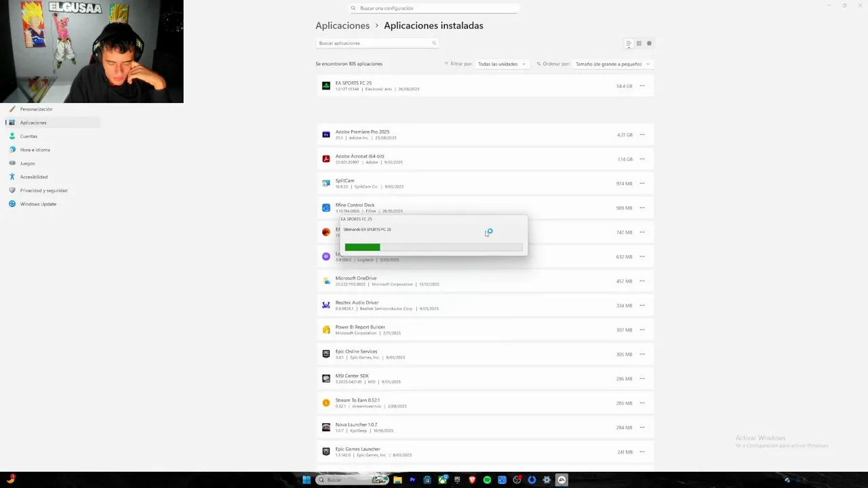Open the EA app from the taskbar
This screenshot has width=868, height=488.
click(561, 480)
